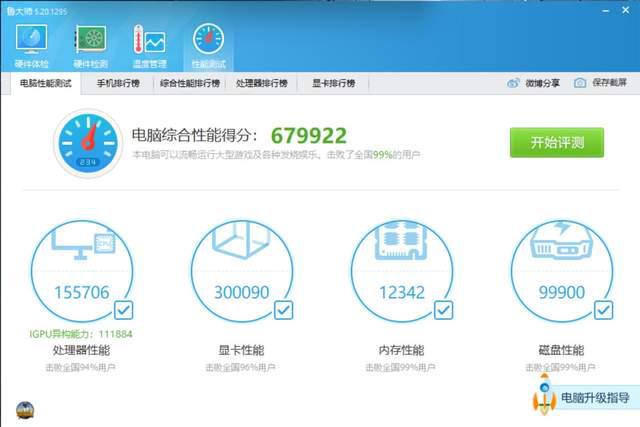Click the disk score 99900

click(x=562, y=292)
